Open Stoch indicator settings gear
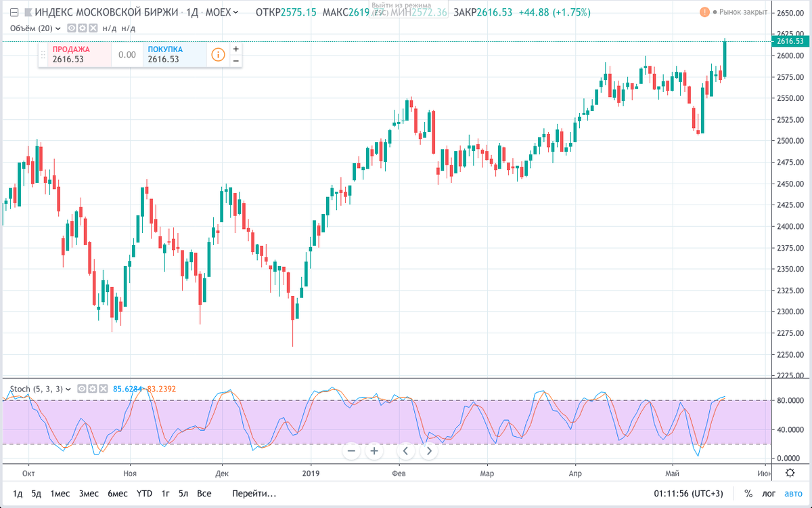812x508 pixels. point(93,389)
